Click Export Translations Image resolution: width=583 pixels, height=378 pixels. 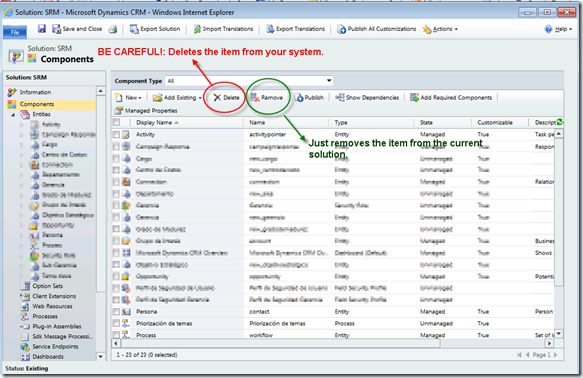click(x=296, y=29)
